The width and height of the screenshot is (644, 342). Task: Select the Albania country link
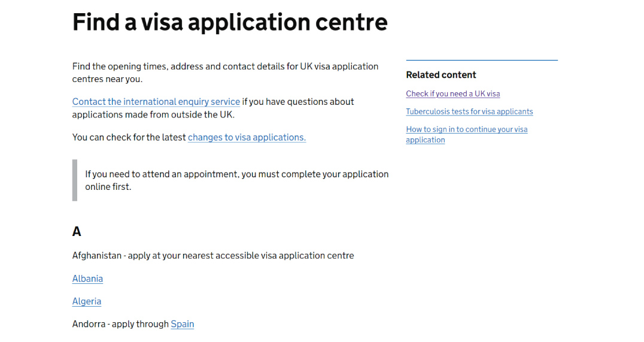[x=87, y=279]
